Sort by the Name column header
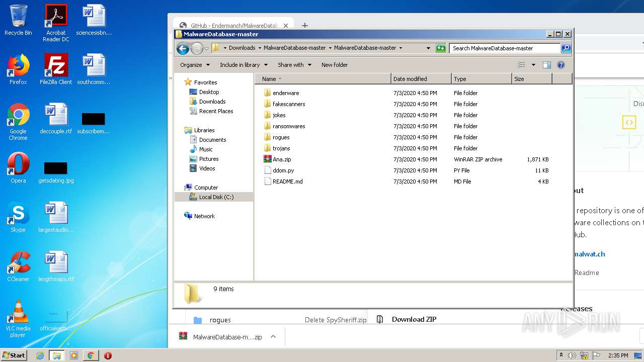 (x=323, y=79)
